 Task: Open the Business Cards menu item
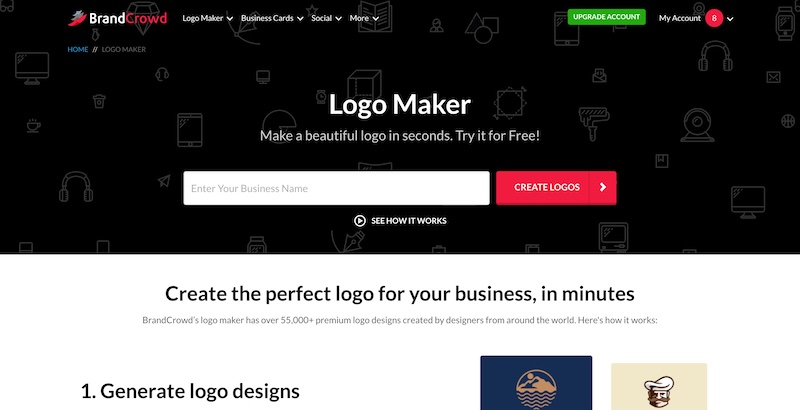[267, 18]
